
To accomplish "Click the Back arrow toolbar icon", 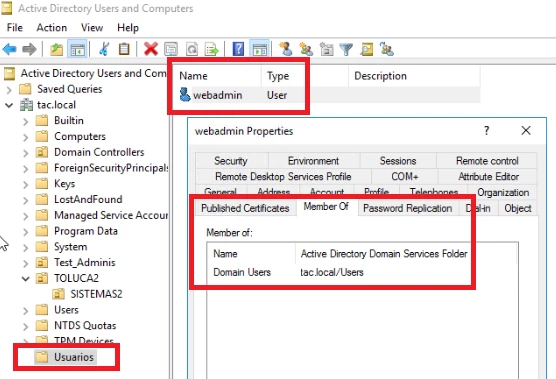I will (10, 49).
